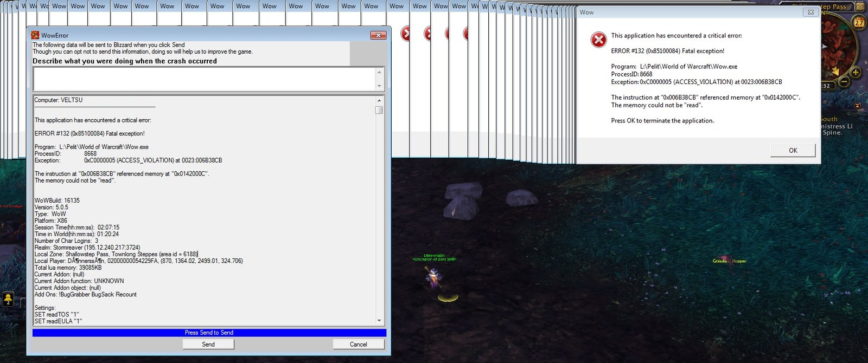868x363 pixels.
Task: Collapse the objectives tracker arrow button
Action: 857,106
